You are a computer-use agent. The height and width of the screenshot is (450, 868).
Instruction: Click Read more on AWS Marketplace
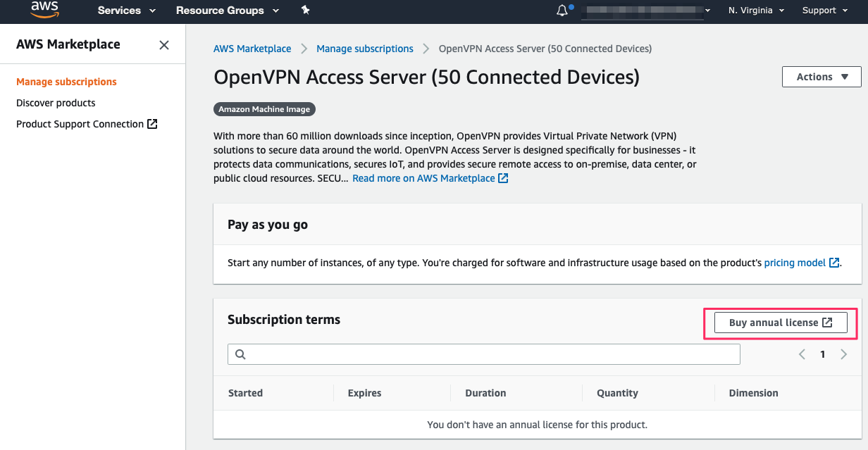[x=430, y=178]
